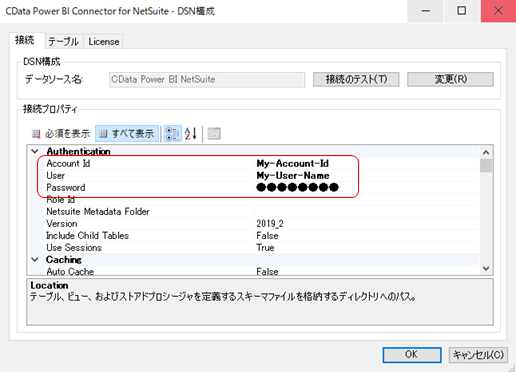Switch to the 接続 tab
The height and width of the screenshot is (372, 516).
tap(25, 40)
